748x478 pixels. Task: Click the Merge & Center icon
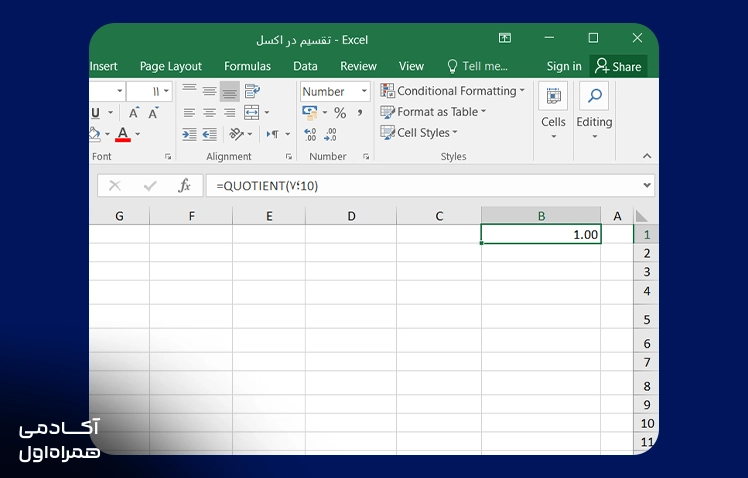251,113
